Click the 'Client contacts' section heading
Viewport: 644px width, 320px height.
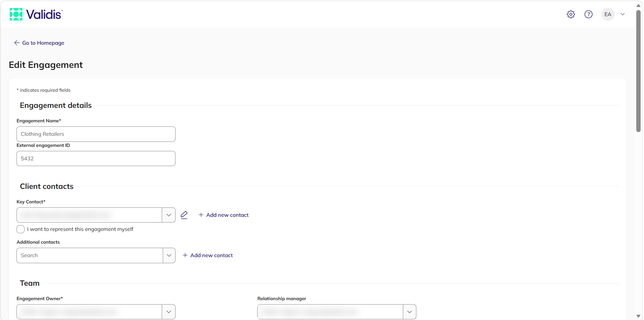point(47,187)
